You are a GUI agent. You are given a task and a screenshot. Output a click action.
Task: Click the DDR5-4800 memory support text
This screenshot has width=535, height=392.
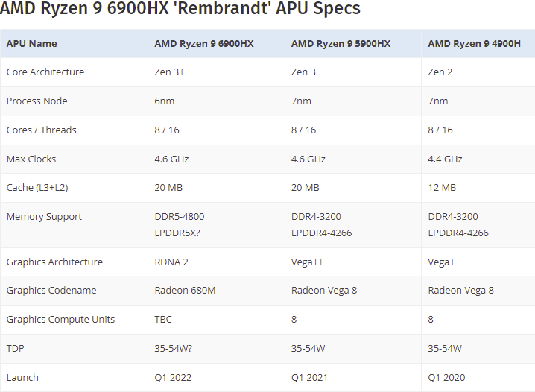[x=179, y=217]
